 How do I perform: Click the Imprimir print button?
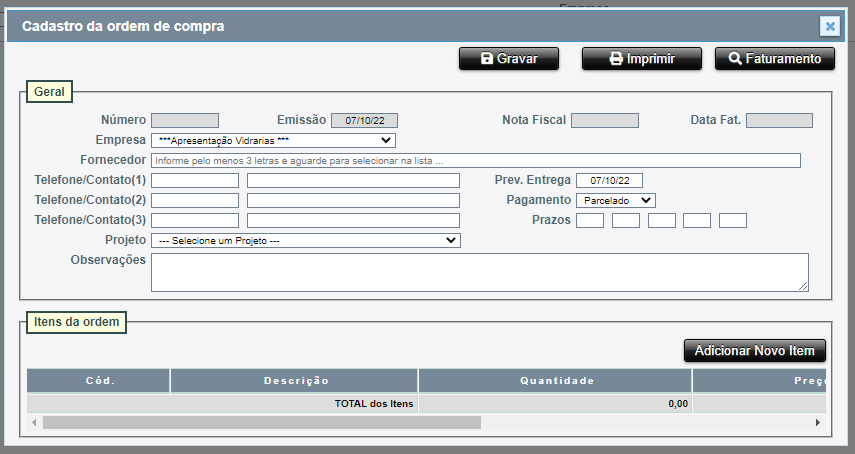pos(641,59)
